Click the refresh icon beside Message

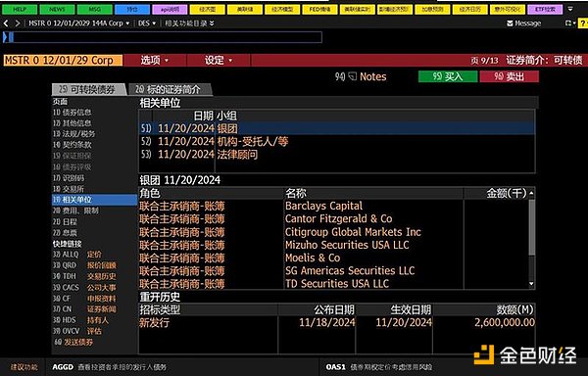(568, 23)
